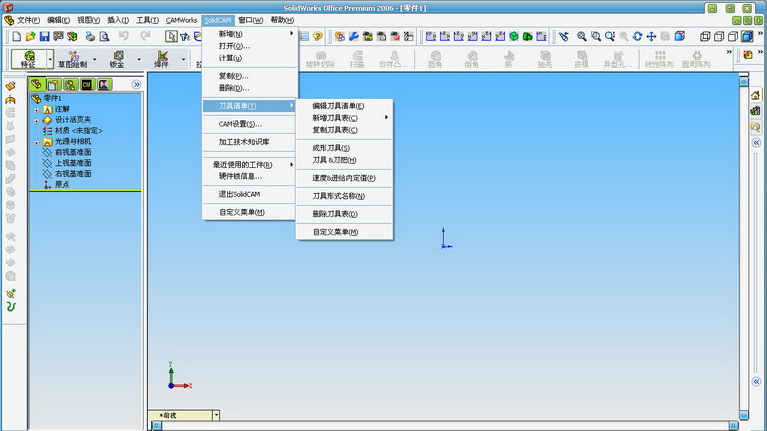
Task: Click the Hidden Lines Removed display icon
Action: pyautogui.click(x=733, y=36)
